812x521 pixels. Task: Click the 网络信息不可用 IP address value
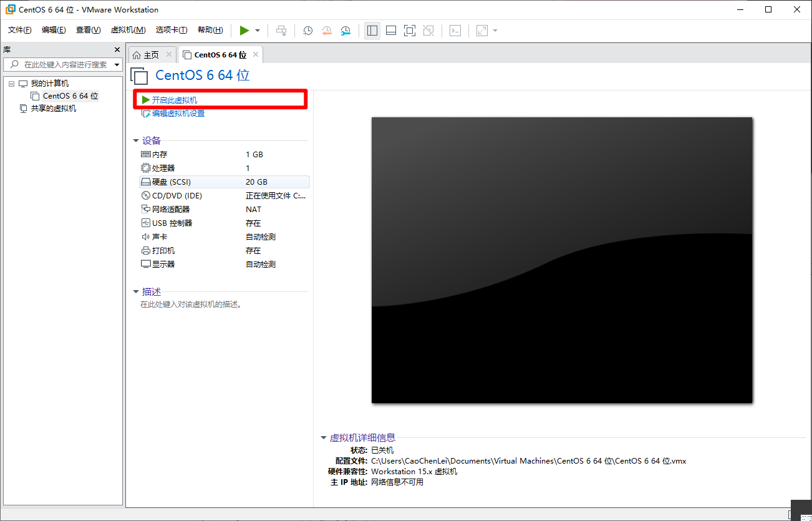(397, 482)
